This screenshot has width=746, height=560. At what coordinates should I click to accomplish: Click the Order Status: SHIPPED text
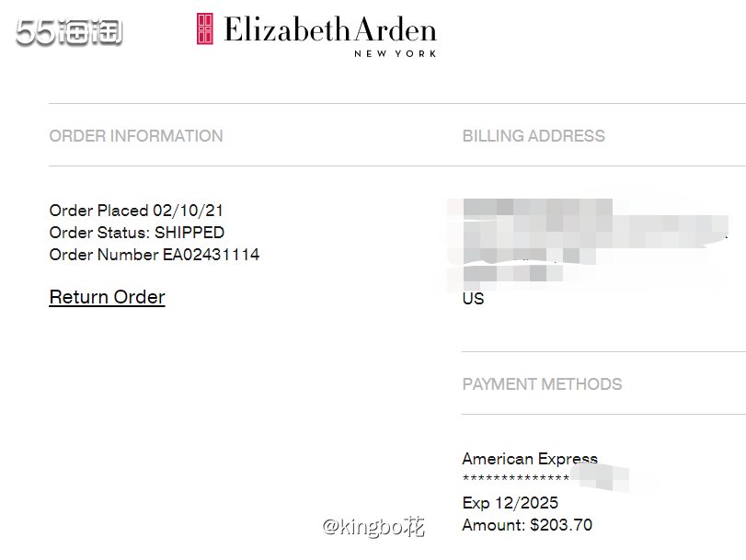(x=137, y=232)
